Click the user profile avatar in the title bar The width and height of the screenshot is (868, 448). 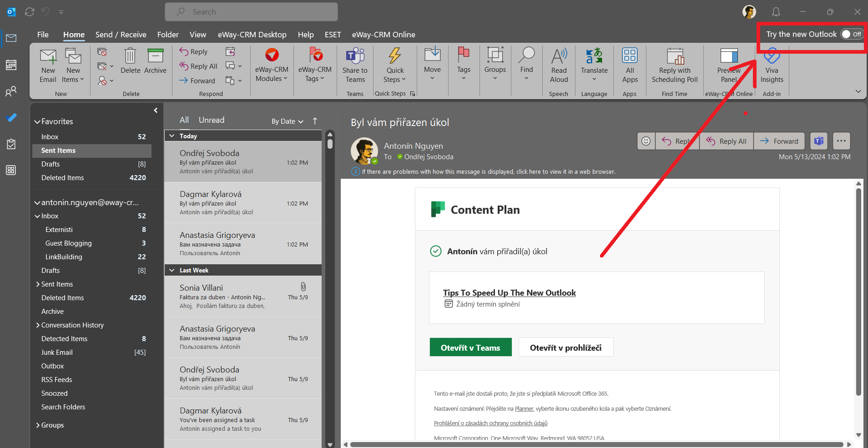coord(749,12)
